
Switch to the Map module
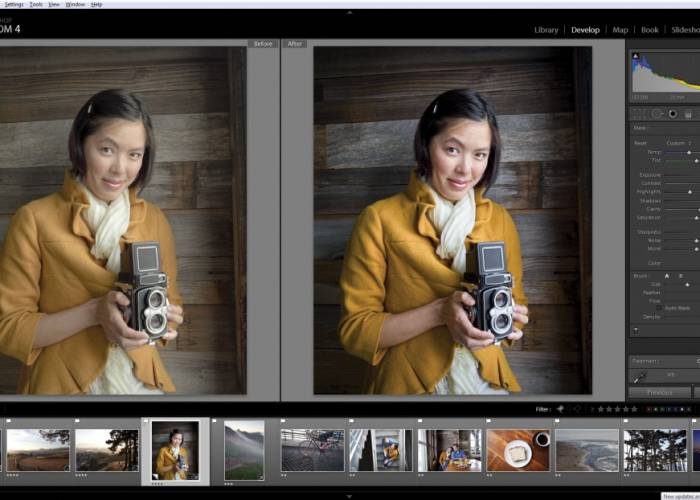tap(620, 30)
